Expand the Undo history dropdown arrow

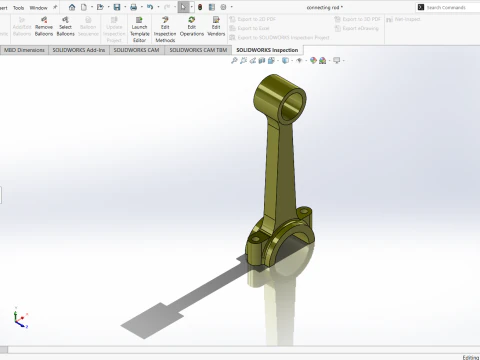(x=158, y=7)
